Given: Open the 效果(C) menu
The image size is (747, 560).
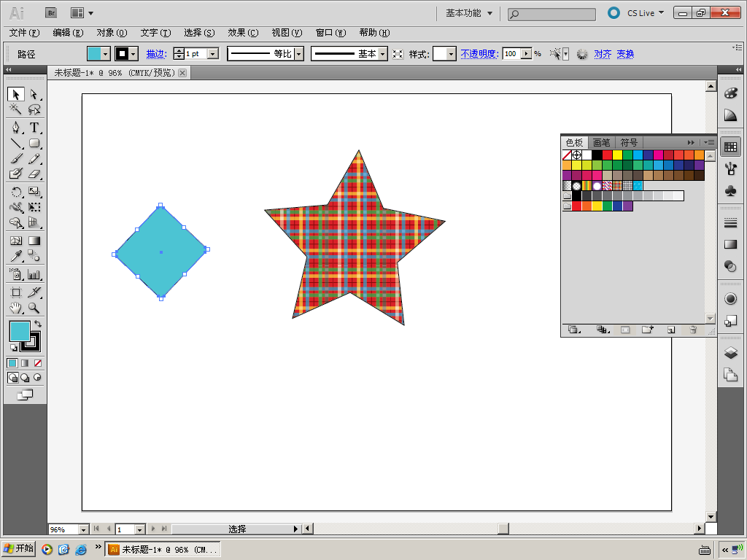Looking at the screenshot, I should point(243,33).
